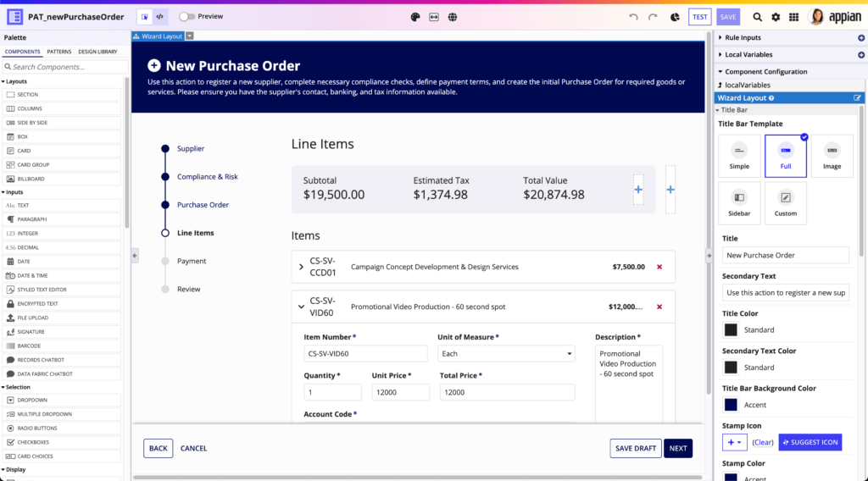Open the Unit of Measure dropdown

[506, 354]
